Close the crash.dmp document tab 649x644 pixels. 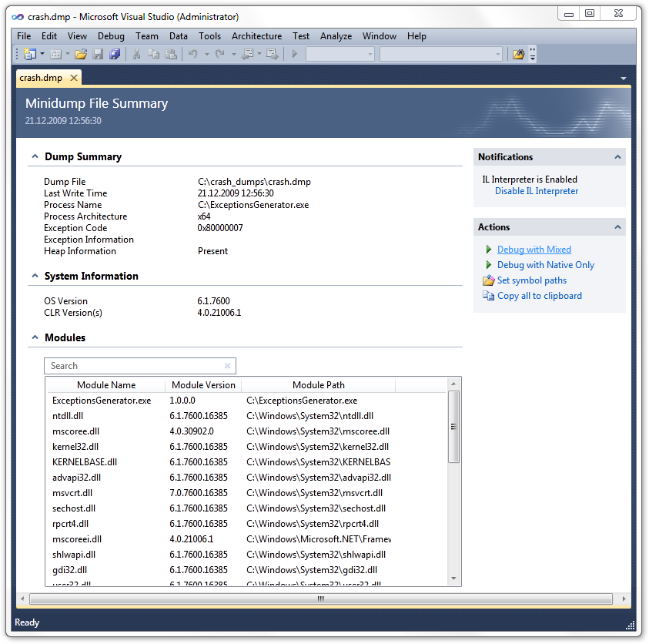(x=74, y=78)
